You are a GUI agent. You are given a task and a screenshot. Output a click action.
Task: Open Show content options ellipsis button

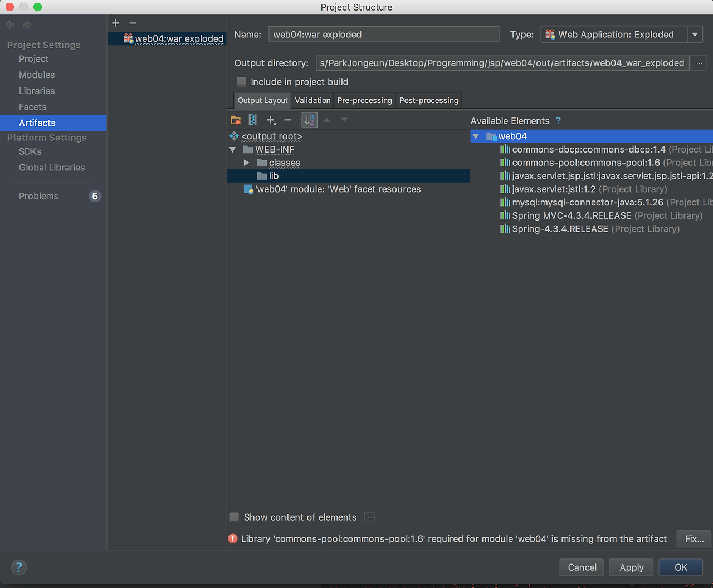click(370, 517)
